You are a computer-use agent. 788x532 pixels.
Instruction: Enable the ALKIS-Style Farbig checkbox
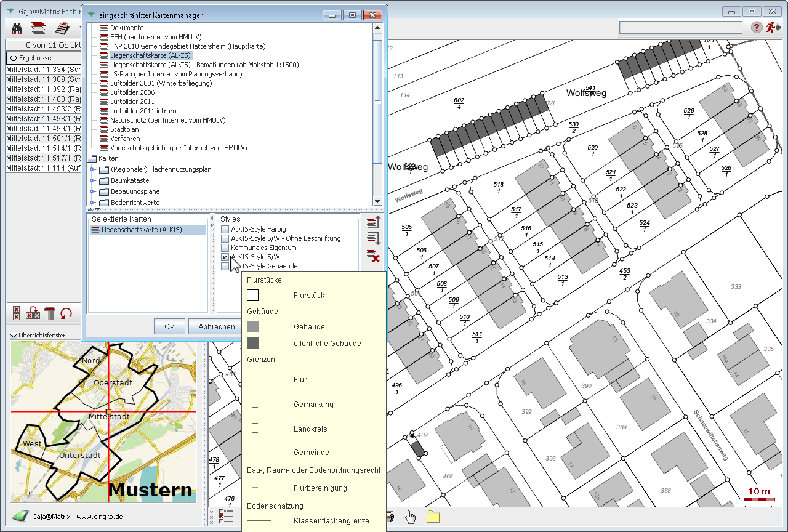(x=225, y=229)
